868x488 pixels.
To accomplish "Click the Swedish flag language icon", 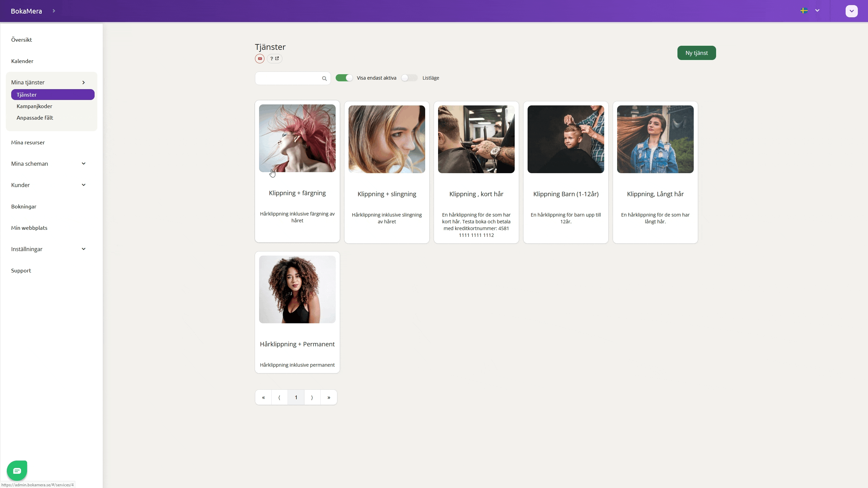I will [804, 11].
